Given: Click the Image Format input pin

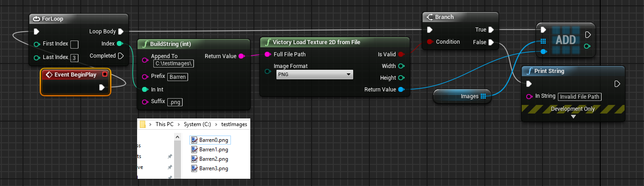Looking at the screenshot, I should [x=267, y=72].
